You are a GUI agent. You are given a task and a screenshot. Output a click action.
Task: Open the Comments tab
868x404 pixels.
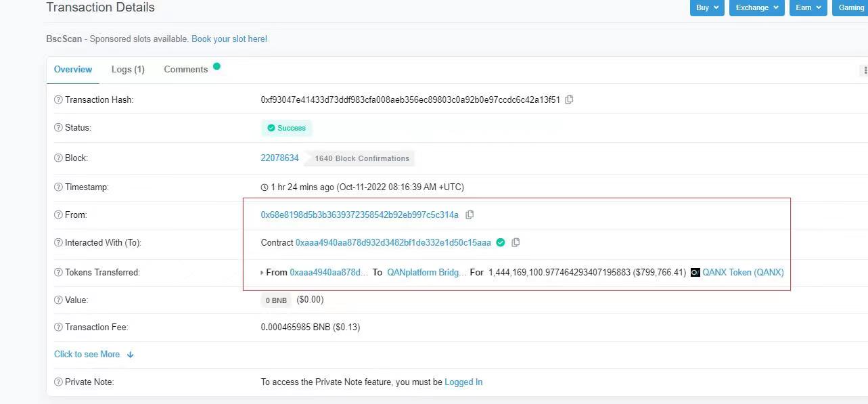coord(185,69)
